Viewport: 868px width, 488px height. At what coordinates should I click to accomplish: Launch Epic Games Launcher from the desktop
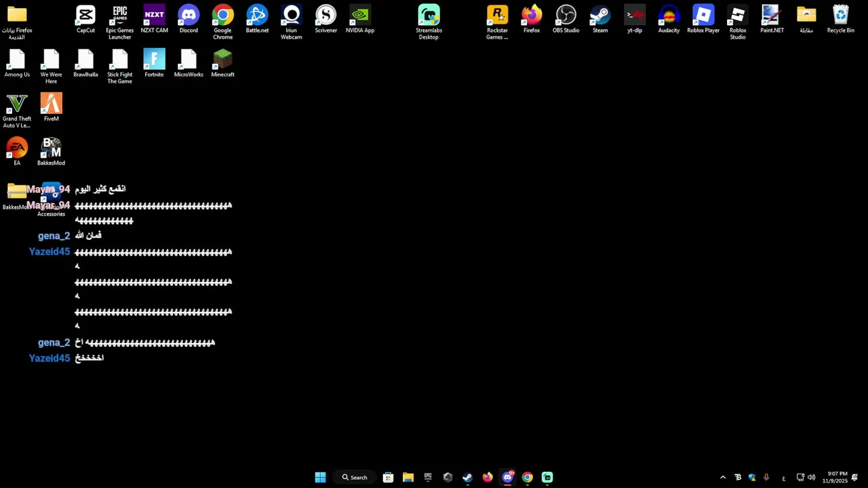point(120,22)
